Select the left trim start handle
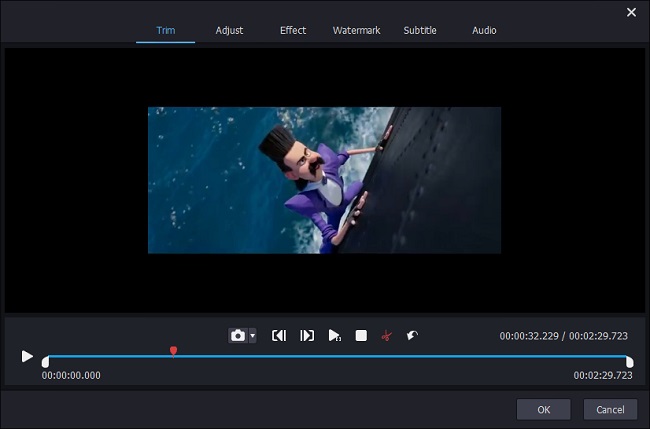This screenshot has width=650, height=429. click(x=45, y=362)
